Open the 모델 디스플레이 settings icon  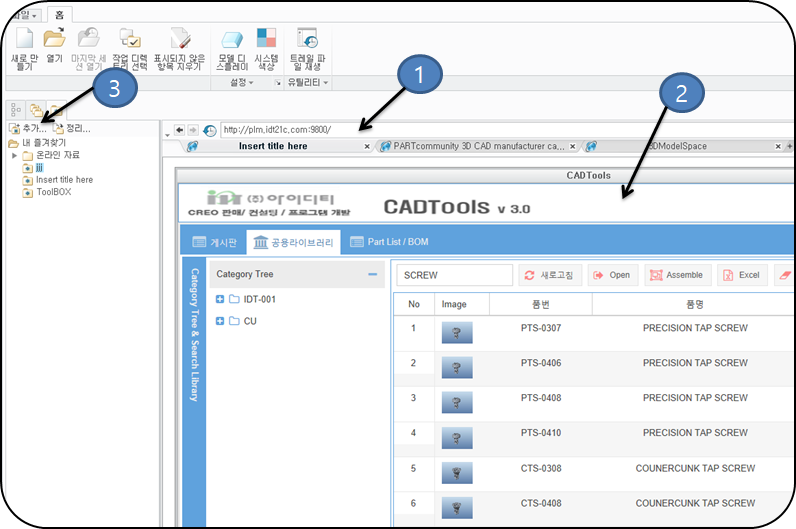coord(232,40)
